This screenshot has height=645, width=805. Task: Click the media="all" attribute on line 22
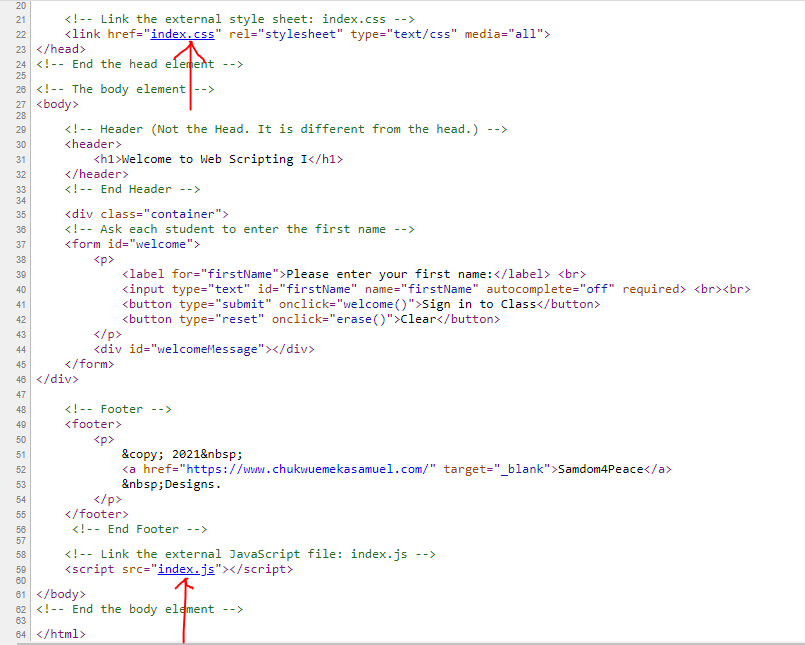[504, 34]
